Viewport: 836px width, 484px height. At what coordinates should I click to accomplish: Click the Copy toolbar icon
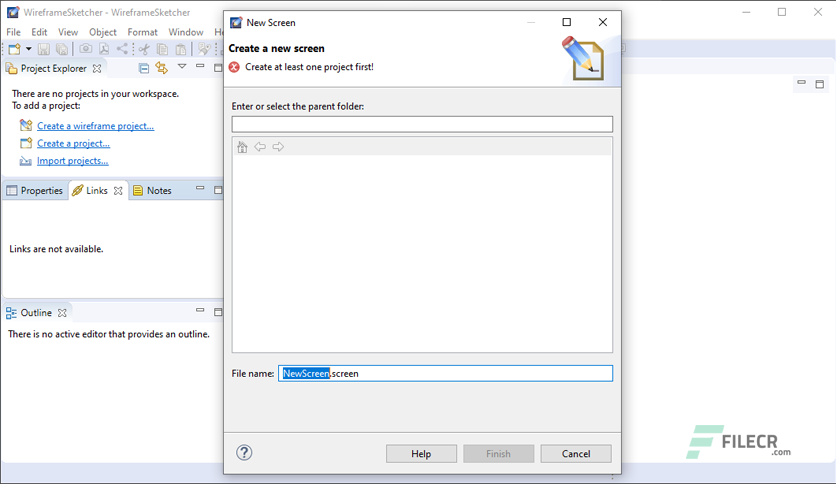click(163, 49)
